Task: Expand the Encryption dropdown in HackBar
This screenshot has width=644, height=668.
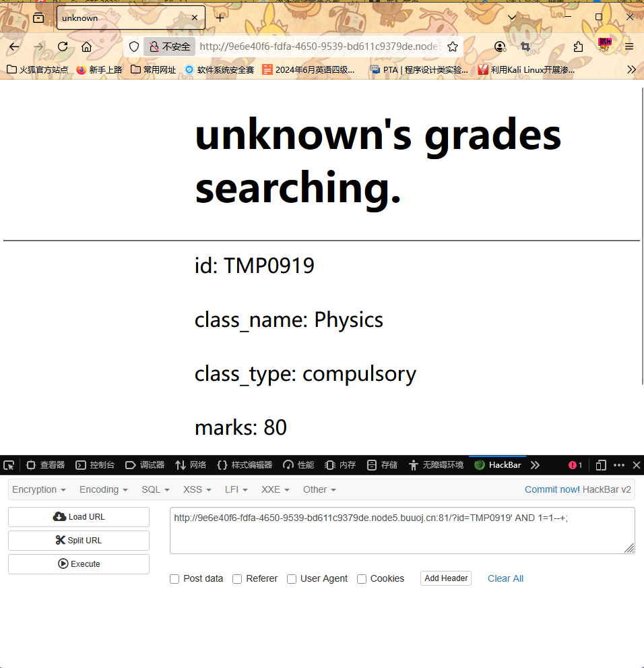Action: [x=39, y=489]
